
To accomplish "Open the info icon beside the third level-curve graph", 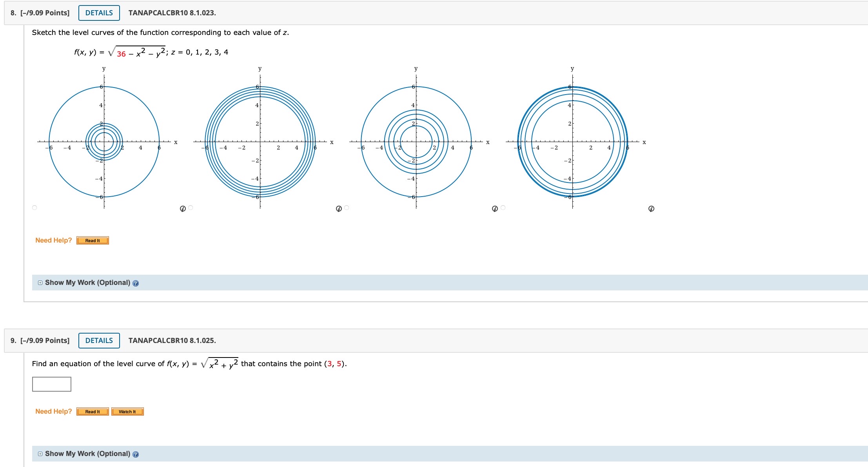I will (494, 209).
